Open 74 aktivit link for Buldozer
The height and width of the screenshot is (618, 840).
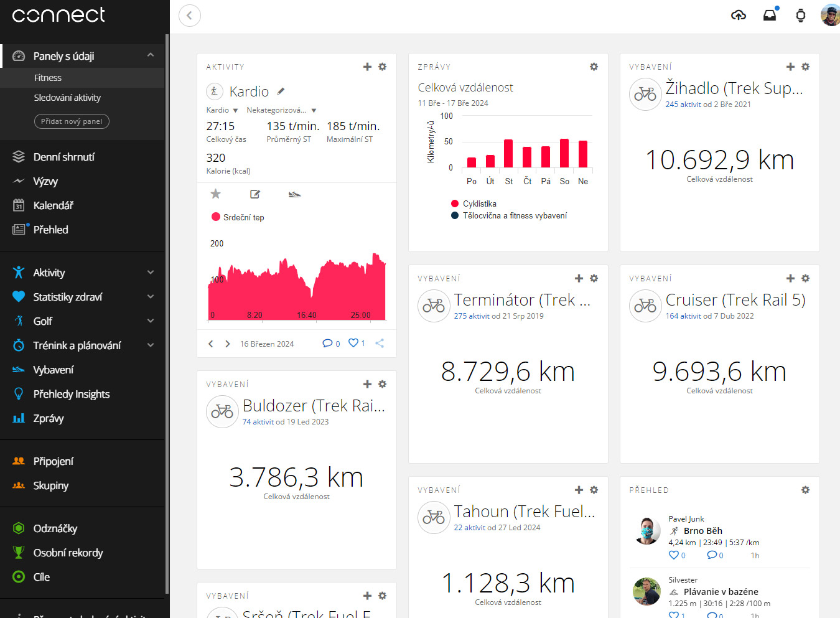[258, 422]
